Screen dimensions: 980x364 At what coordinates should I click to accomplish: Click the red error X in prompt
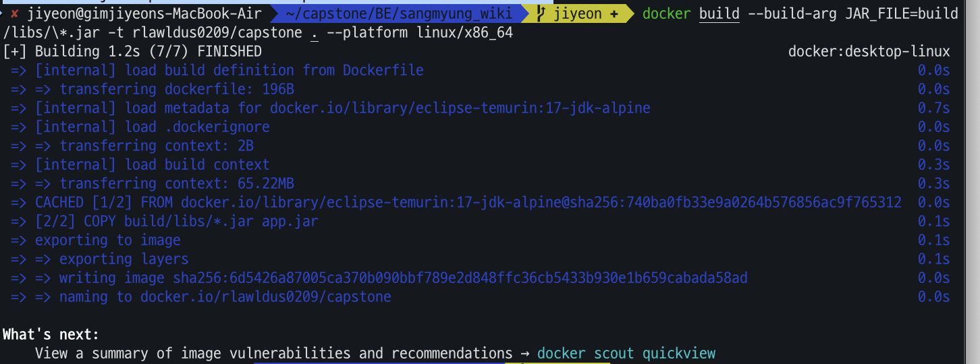coord(14,13)
